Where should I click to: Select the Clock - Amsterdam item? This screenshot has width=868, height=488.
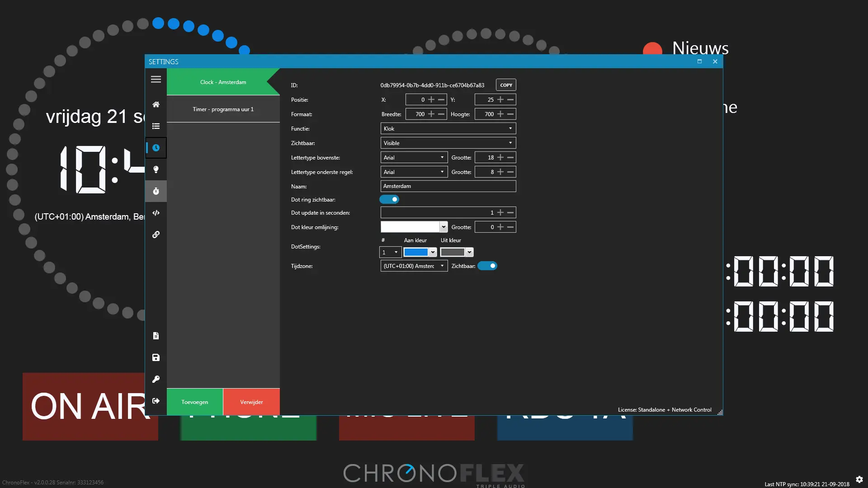coord(223,82)
